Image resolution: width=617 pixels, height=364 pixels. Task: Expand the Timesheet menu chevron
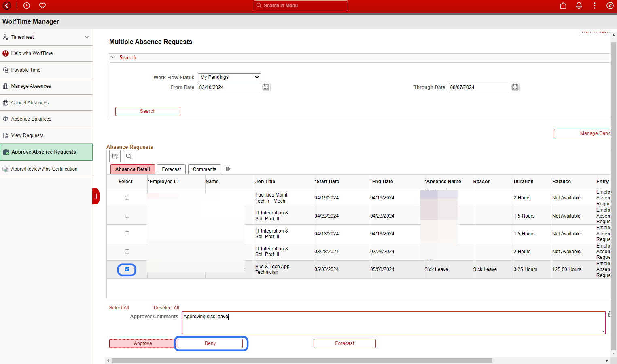point(87,37)
